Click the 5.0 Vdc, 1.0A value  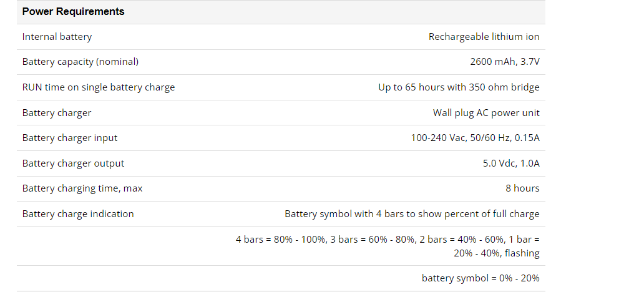click(x=511, y=163)
